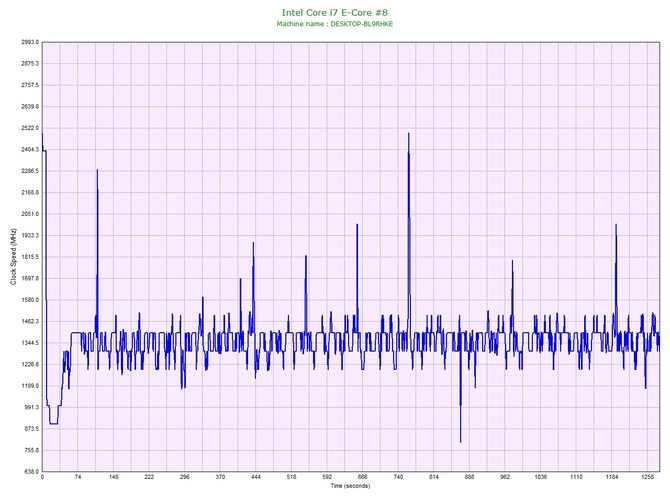Screen dimensions: 670x503
Task: Click the 1344.5 y-axis value
Action: pos(30,343)
